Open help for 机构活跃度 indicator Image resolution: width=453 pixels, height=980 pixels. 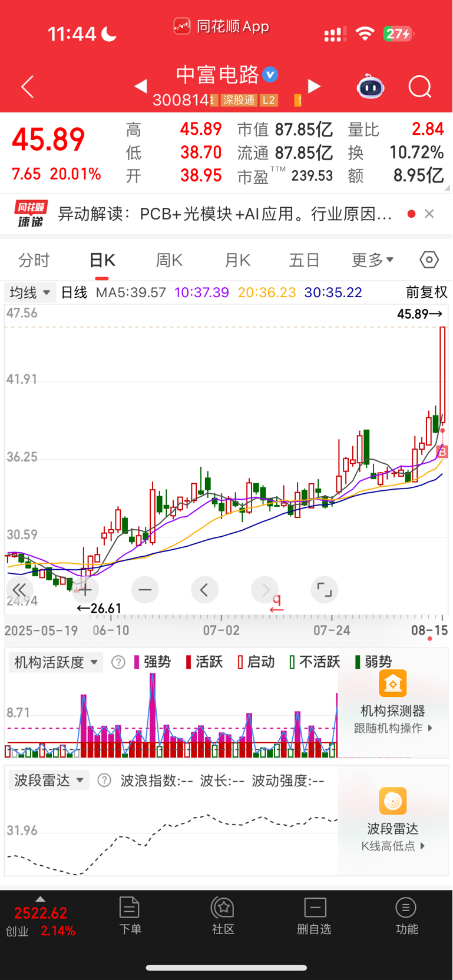click(x=118, y=662)
